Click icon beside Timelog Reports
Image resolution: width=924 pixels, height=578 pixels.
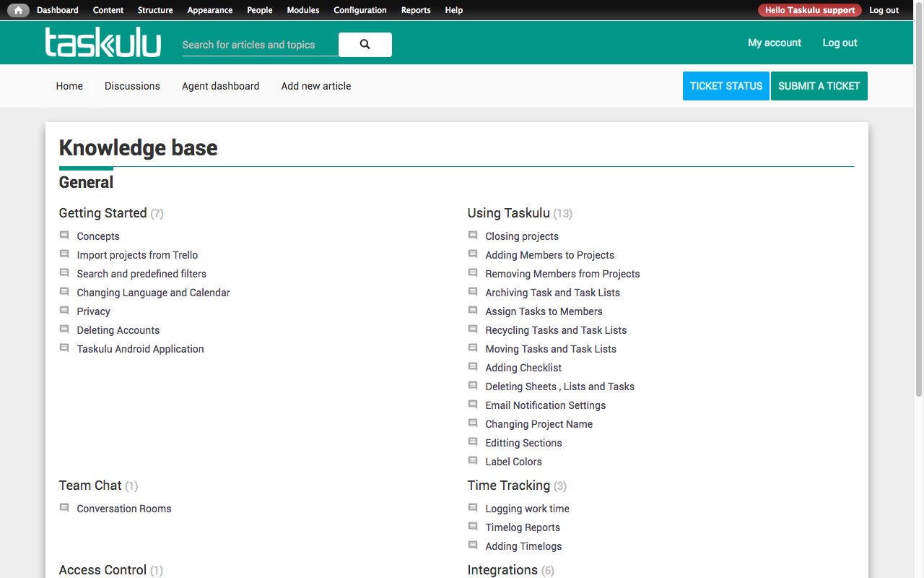click(473, 527)
